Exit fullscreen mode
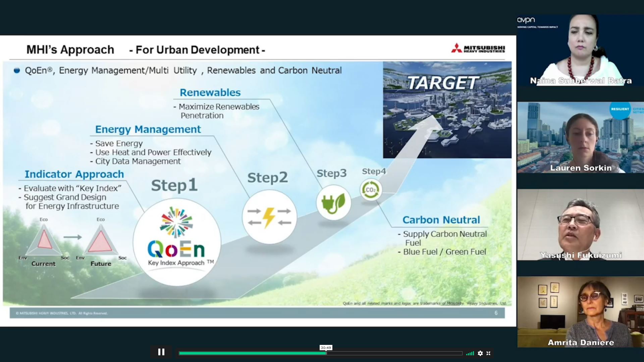This screenshot has height=362, width=644. 488,353
